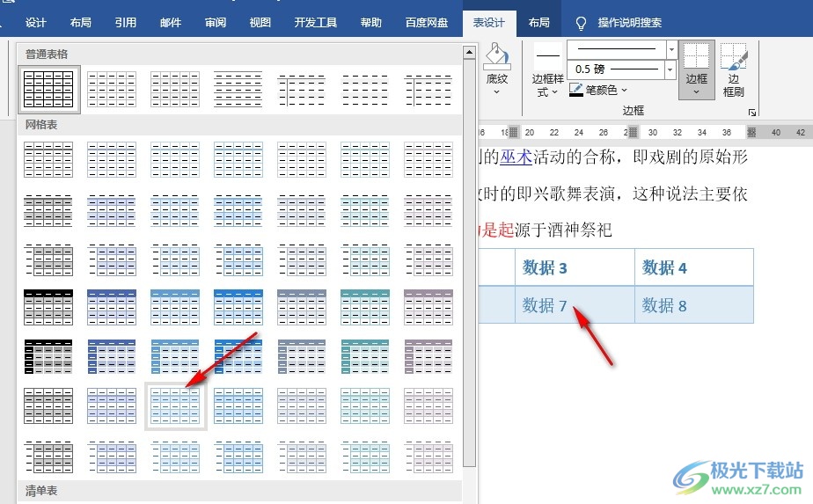Image resolution: width=813 pixels, height=504 pixels.
Task: Open the 设计 ribbon tab
Action: [36, 22]
